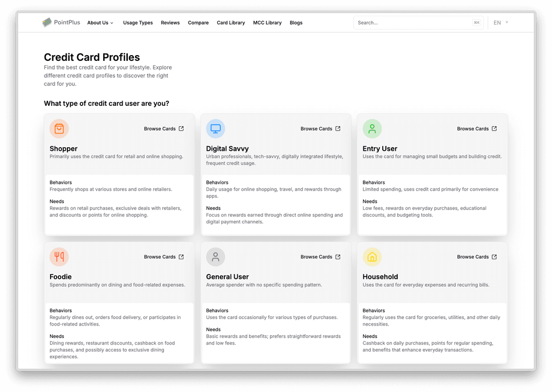Open the Usage Types nav item

click(x=138, y=22)
